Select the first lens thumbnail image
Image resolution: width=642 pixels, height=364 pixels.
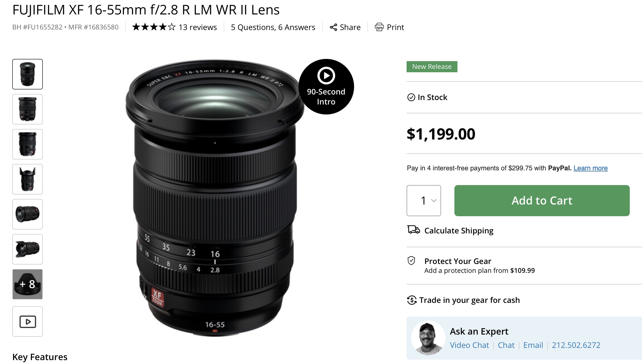(x=27, y=74)
